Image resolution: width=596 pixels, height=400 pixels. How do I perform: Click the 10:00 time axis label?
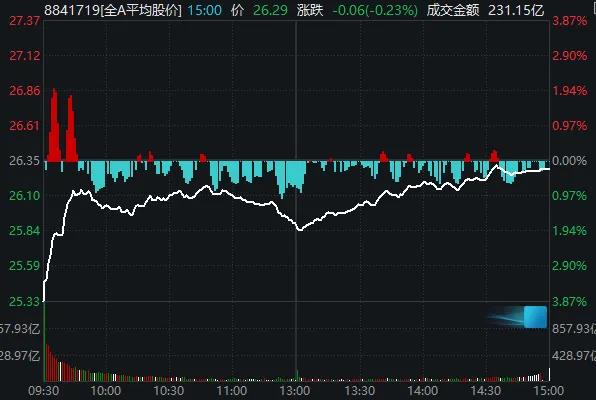click(x=106, y=390)
